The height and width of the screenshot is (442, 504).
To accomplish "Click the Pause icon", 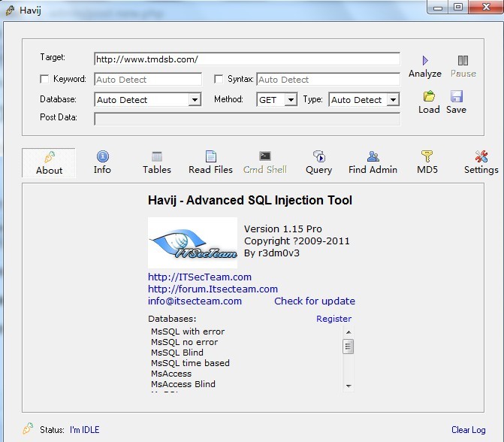I will [463, 60].
